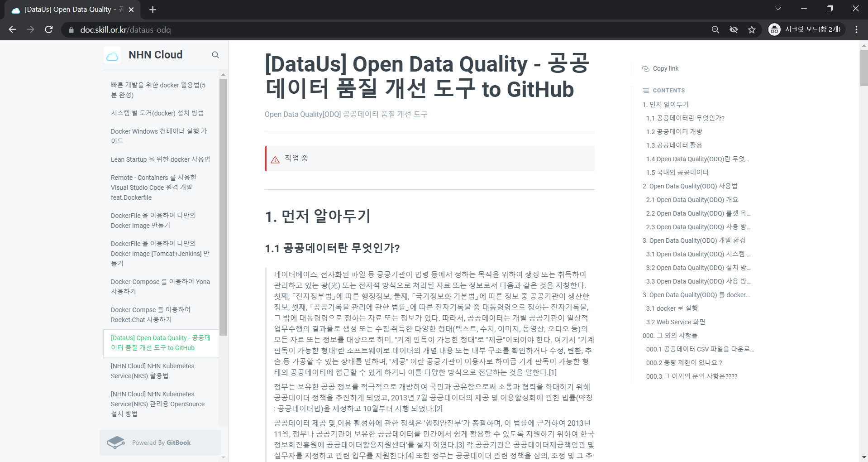Jump to '3.3 Open Data Quality(ODQ) 사용 방' section
Image resolution: width=868 pixels, height=462 pixels.
[x=698, y=281]
